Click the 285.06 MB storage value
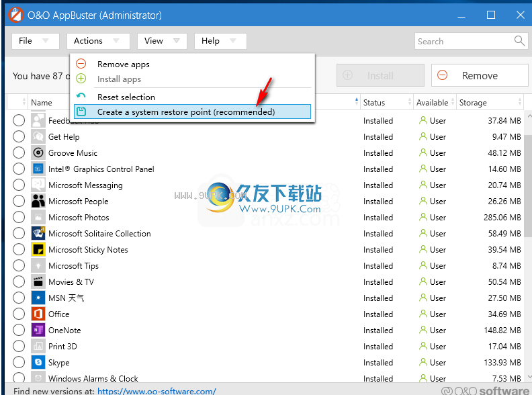Image resolution: width=532 pixels, height=395 pixels. pos(502,217)
